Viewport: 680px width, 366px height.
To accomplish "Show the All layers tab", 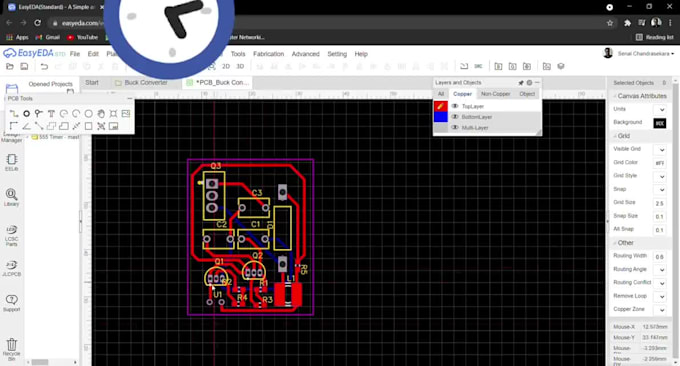I will coord(441,94).
